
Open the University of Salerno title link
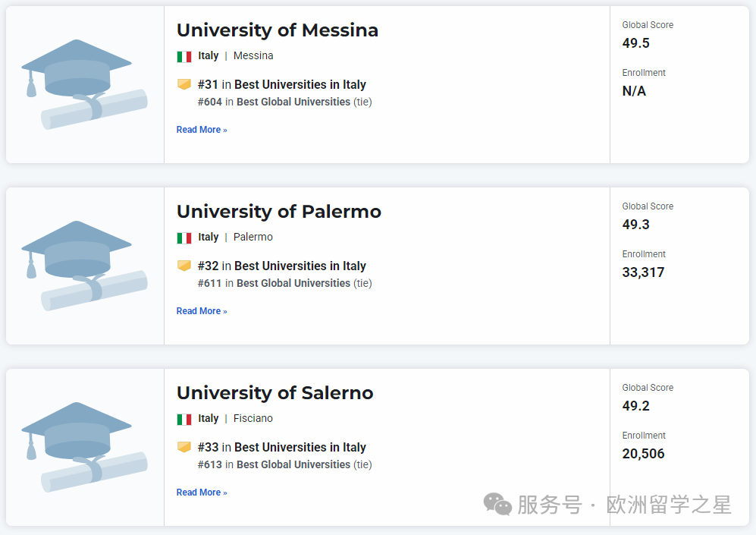point(274,393)
